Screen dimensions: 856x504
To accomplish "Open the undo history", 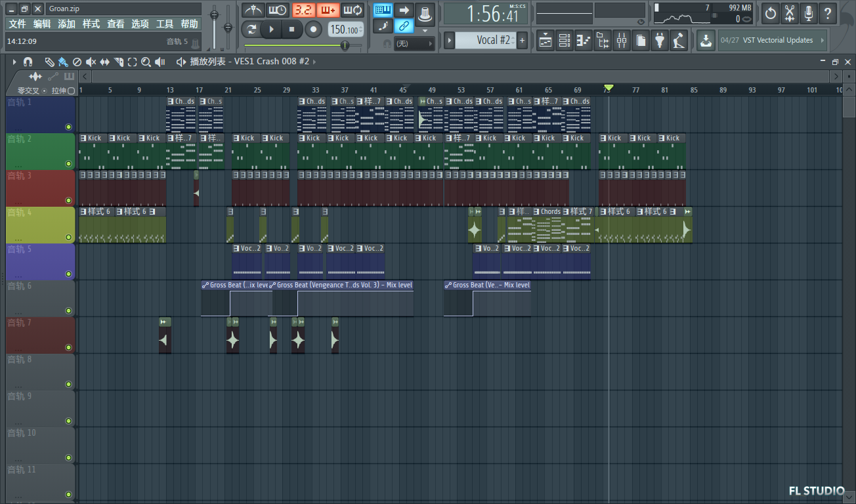I will [x=771, y=12].
